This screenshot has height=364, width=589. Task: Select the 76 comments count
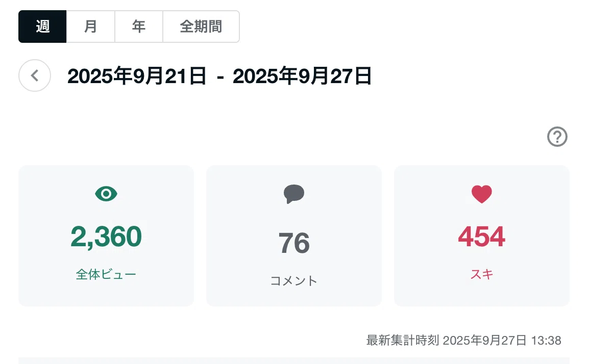click(x=294, y=243)
